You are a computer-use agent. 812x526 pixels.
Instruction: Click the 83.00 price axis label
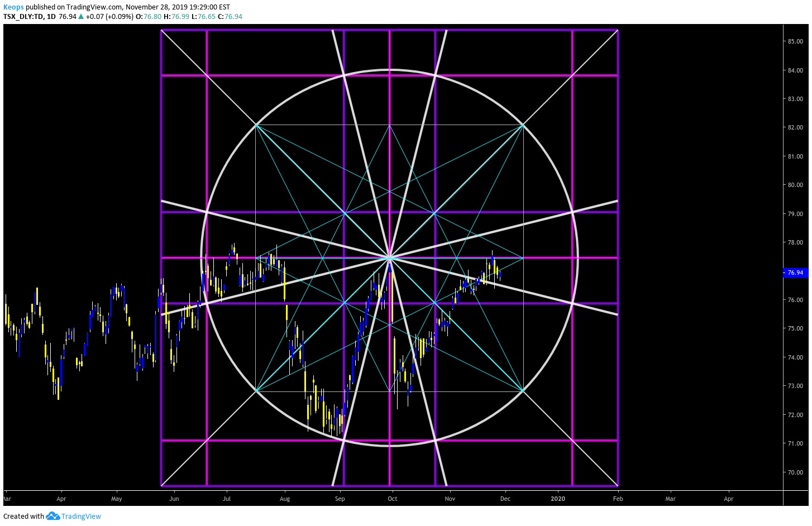click(795, 99)
